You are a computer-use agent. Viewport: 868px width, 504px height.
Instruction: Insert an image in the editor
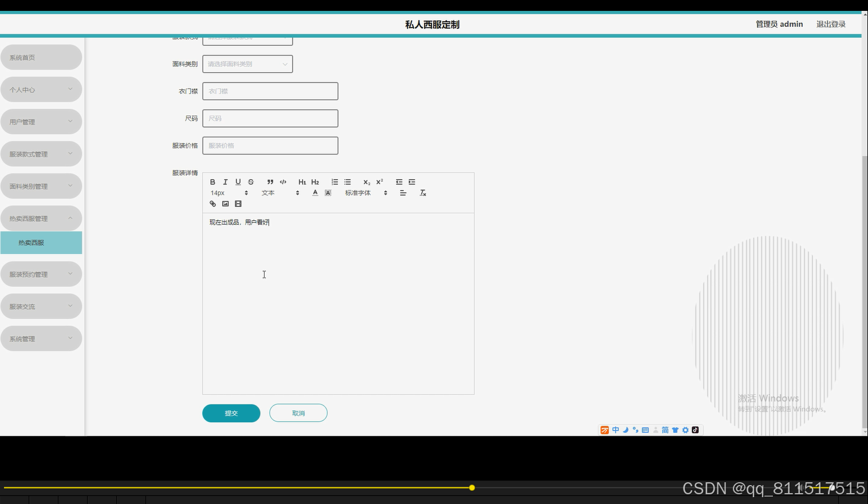click(226, 204)
